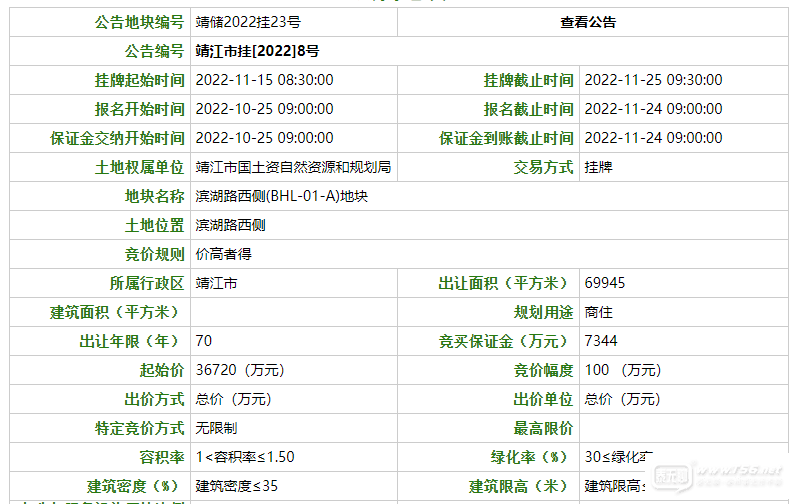Click the transfer area value 69945
The height and width of the screenshot is (504, 794).
click(605, 283)
